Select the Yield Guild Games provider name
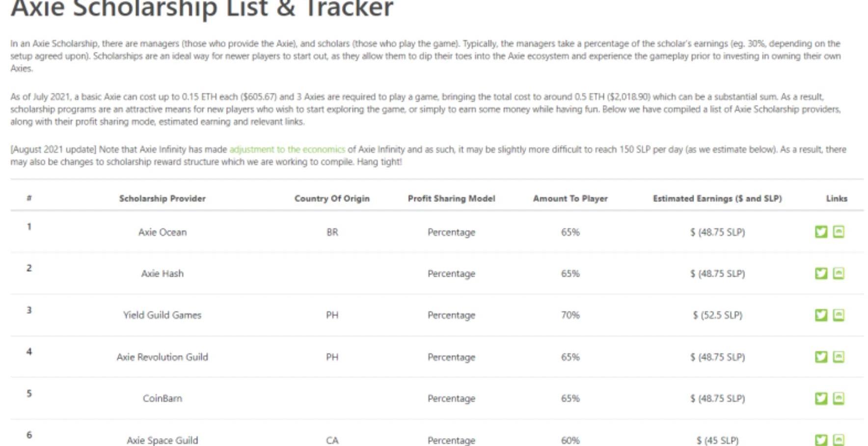This screenshot has height=446, width=868. coord(162,315)
